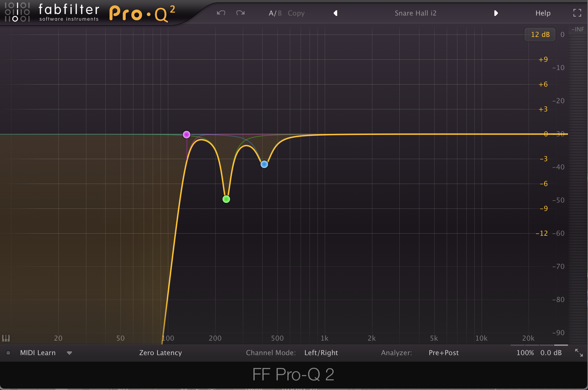Toggle the A/B state switch
This screenshot has width=588, height=390.
tap(275, 13)
